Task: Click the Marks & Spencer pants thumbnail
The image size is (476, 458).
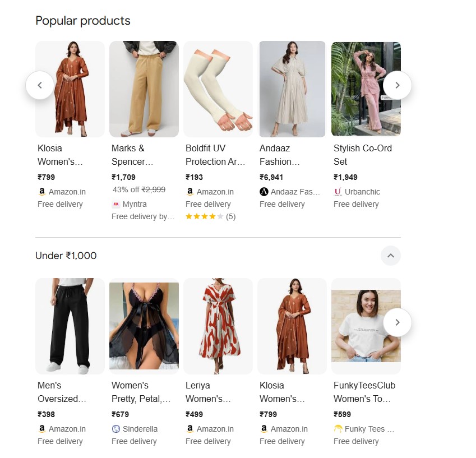Action: click(x=144, y=89)
